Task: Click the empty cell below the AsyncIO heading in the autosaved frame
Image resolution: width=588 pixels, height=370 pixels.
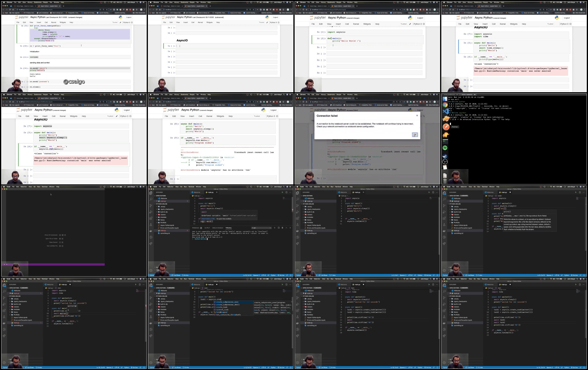Action: coord(227,46)
